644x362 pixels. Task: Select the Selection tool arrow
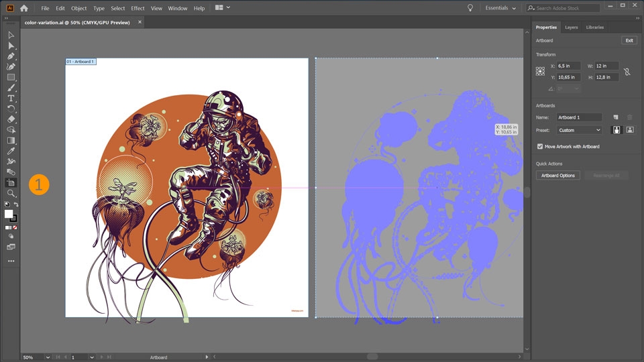point(11,36)
